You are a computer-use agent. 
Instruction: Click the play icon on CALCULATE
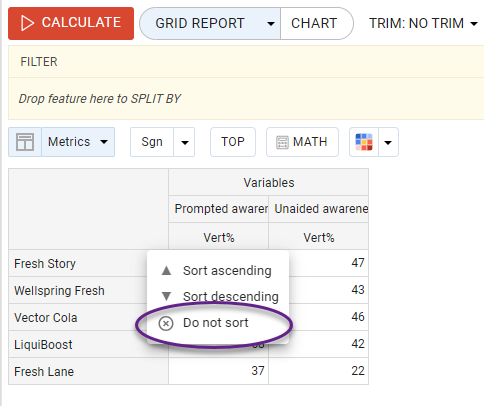[x=27, y=23]
